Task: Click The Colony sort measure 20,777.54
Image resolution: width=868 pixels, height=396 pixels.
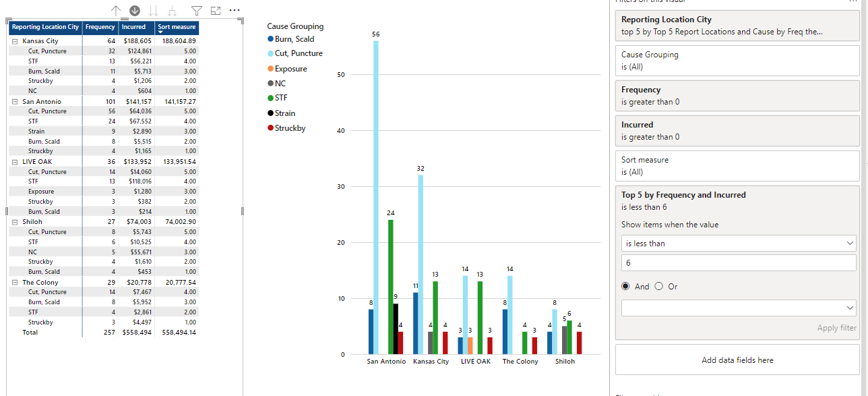Action: pyautogui.click(x=179, y=282)
